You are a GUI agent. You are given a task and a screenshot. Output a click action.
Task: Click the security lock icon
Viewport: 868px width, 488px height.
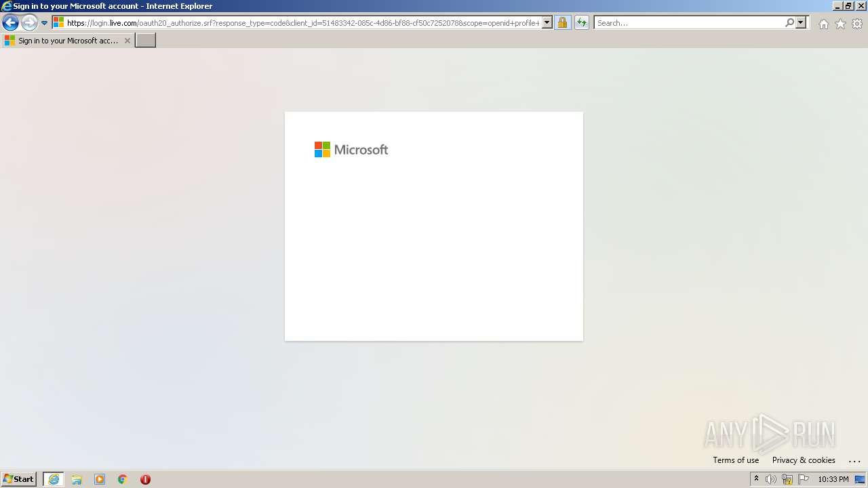pyautogui.click(x=562, y=23)
